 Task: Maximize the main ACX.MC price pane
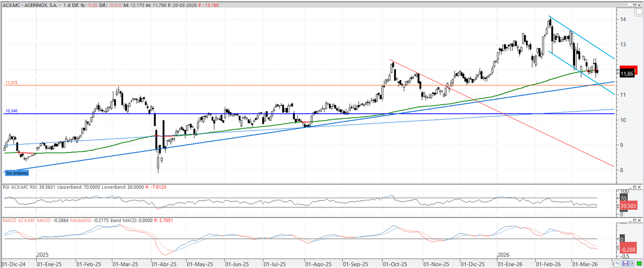634,5
